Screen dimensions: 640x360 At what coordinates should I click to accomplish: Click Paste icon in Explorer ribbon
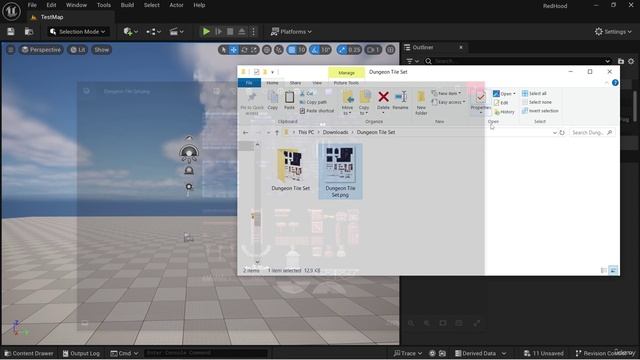click(289, 100)
